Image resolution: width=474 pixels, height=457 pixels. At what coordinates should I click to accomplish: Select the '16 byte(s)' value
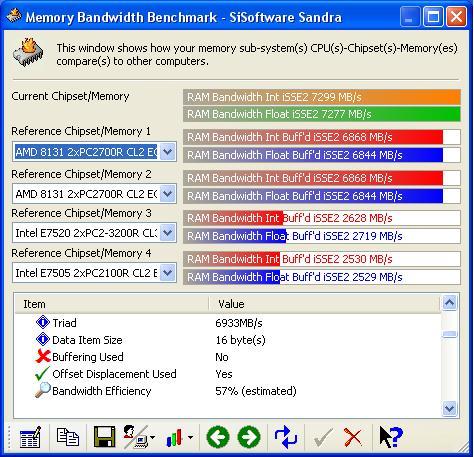pos(240,340)
